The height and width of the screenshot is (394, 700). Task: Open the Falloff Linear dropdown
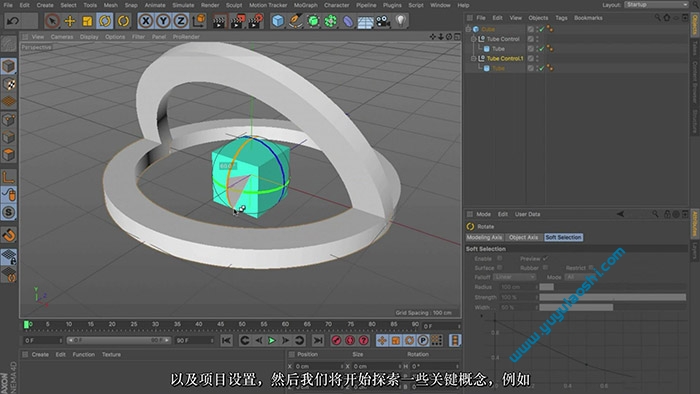pyautogui.click(x=514, y=277)
